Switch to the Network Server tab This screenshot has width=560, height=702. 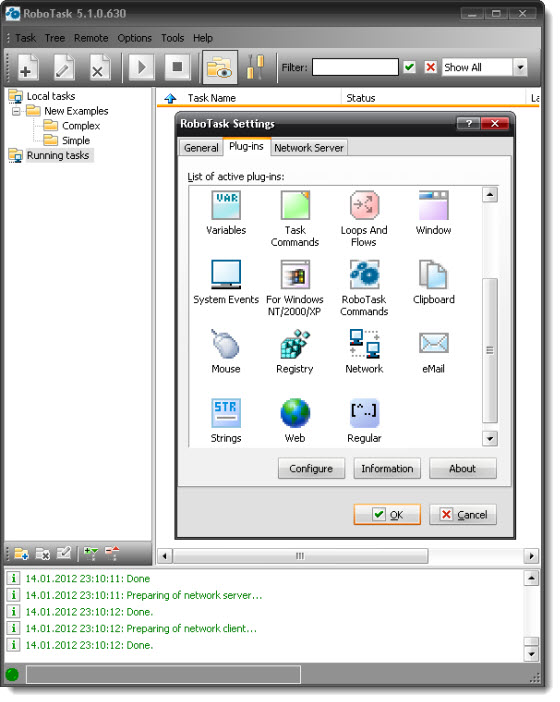tap(309, 148)
